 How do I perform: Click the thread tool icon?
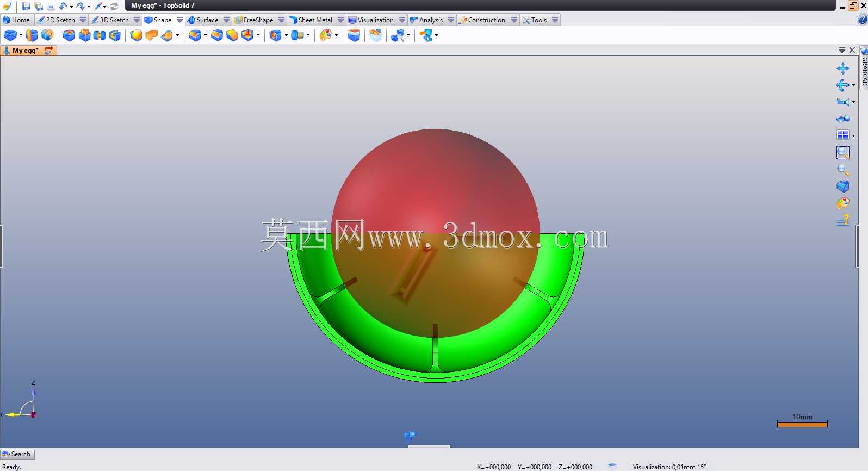click(297, 36)
